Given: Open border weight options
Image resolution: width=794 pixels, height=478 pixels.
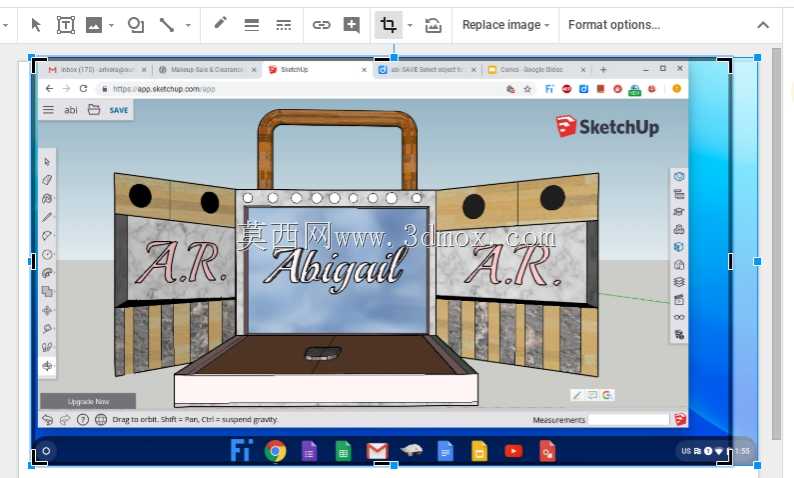Looking at the screenshot, I should pos(252,25).
